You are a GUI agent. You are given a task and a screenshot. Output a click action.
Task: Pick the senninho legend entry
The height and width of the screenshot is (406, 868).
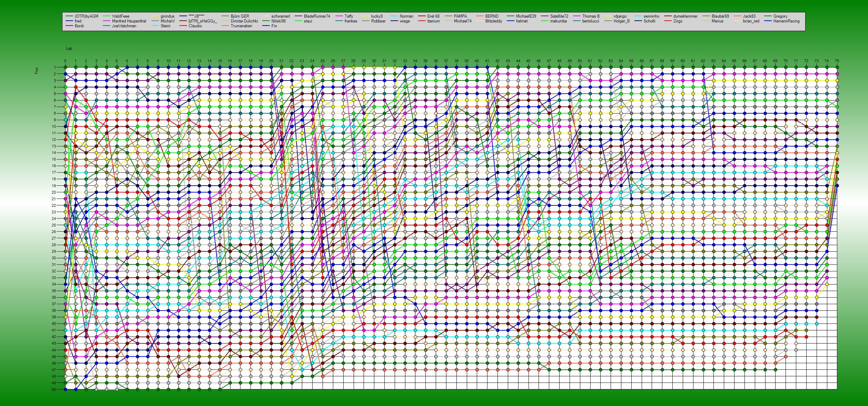coord(651,16)
